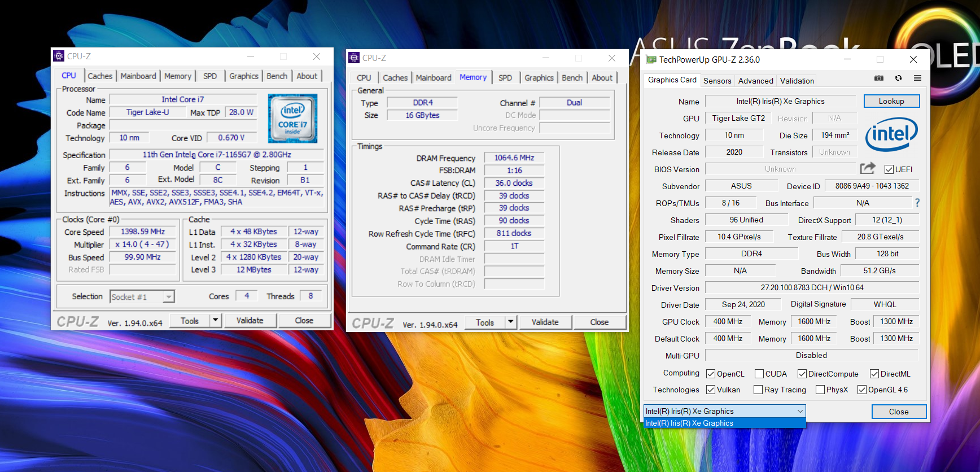Open the GPU-Z Advanced tab
This screenshot has width=980, height=472.
coord(756,81)
